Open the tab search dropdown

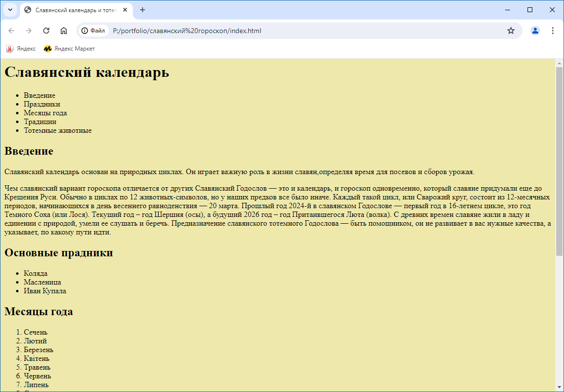10,10
